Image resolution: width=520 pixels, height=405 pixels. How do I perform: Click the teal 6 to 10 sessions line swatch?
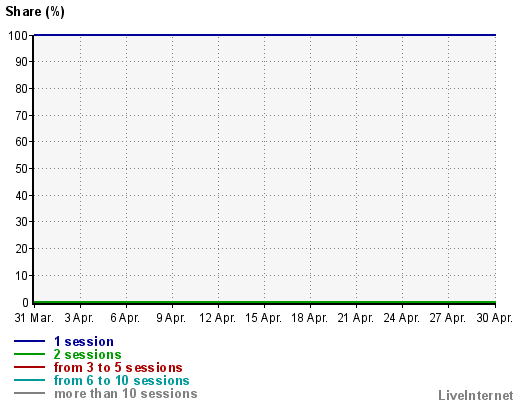coord(29,380)
